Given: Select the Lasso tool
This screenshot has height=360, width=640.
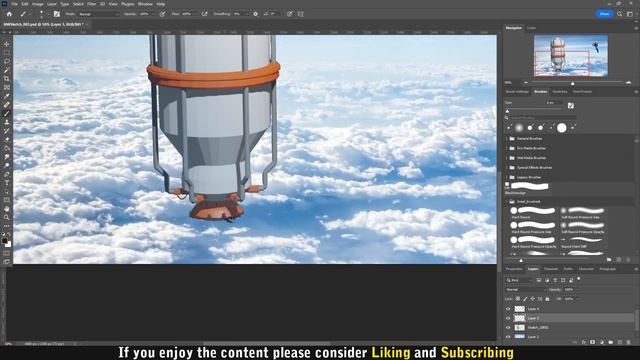Looking at the screenshot, I should pyautogui.click(x=7, y=61).
